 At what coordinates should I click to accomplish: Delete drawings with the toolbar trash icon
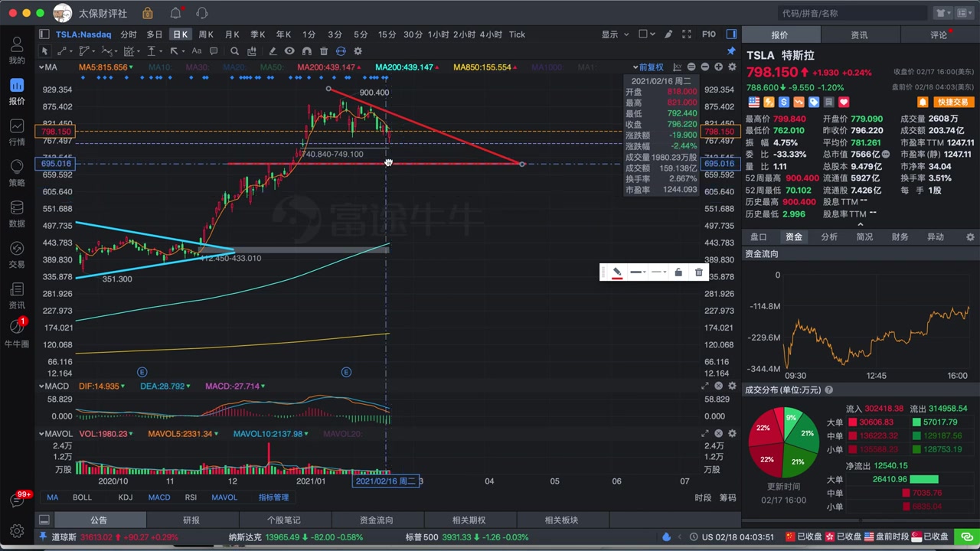(324, 51)
